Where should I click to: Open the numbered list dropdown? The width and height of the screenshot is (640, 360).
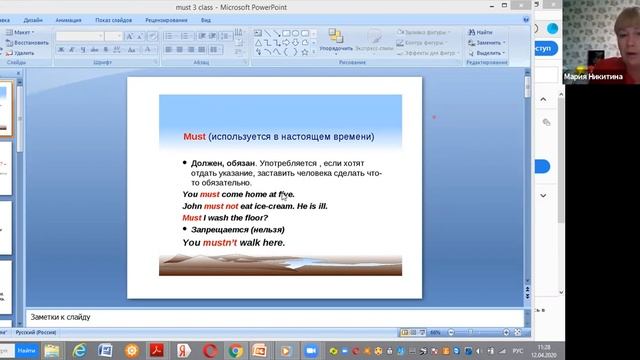187,36
